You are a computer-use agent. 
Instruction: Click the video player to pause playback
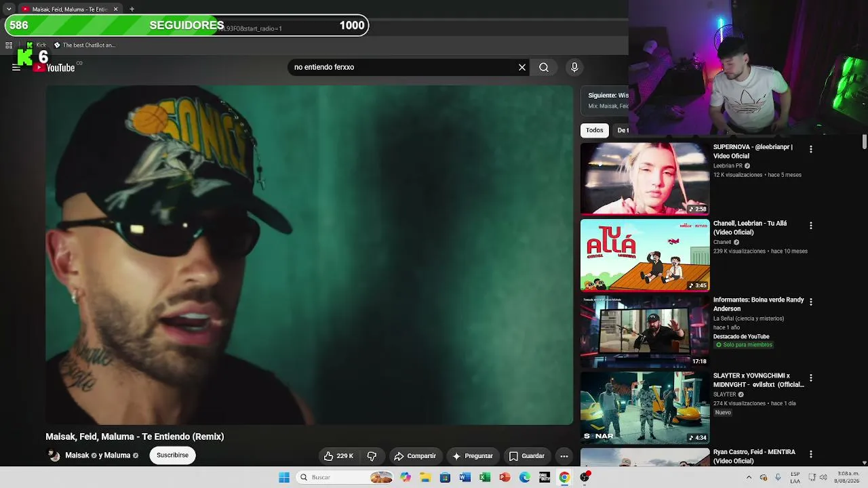coord(309,255)
